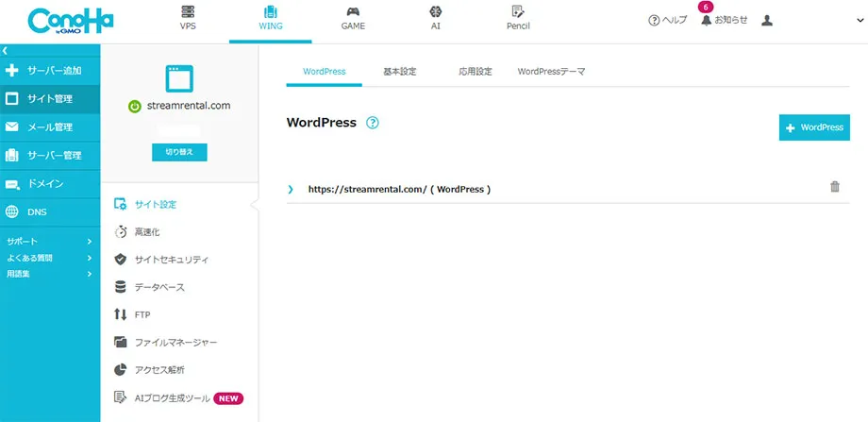Delete WordPress site via trash icon

pos(834,187)
